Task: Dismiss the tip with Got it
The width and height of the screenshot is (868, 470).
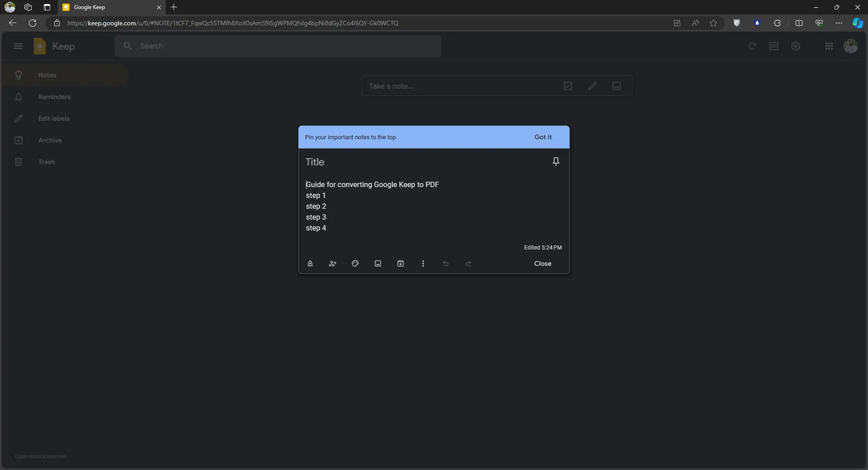Action: pyautogui.click(x=543, y=137)
